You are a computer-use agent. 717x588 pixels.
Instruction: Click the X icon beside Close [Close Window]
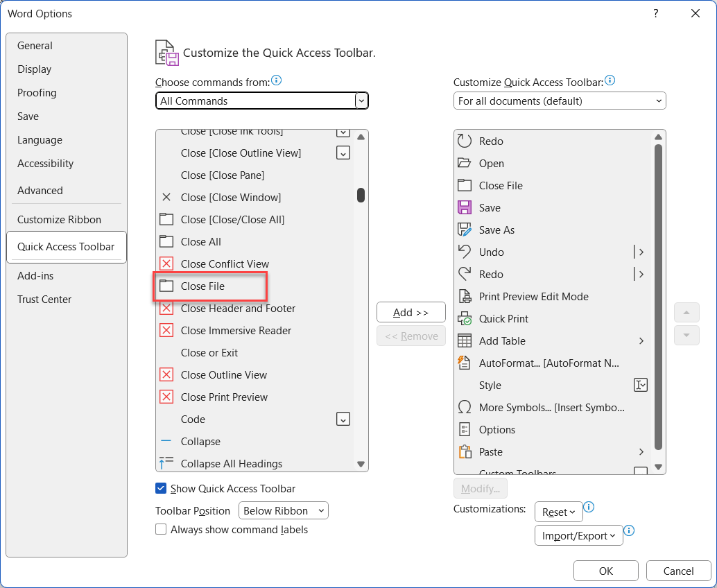pos(166,197)
